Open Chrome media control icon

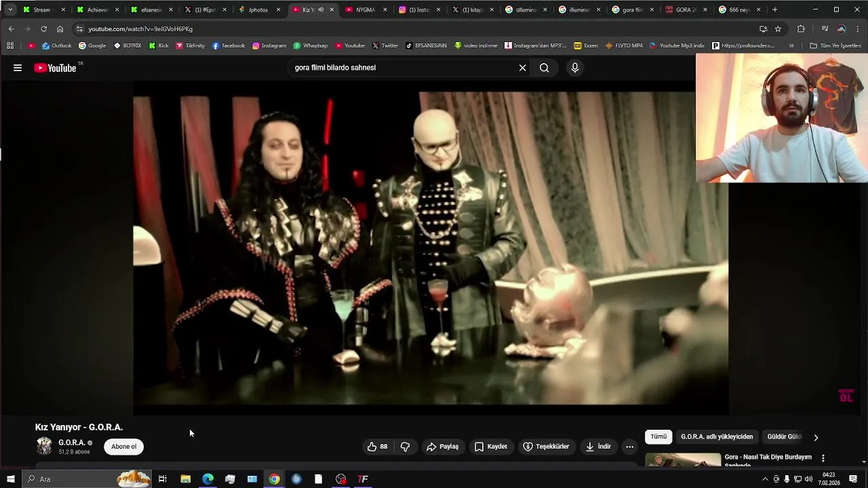click(825, 29)
